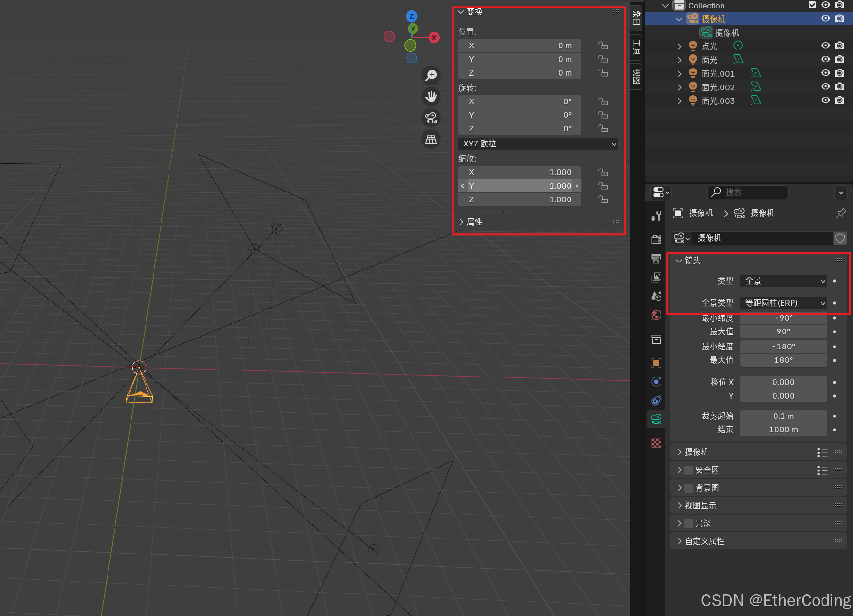Screen dimensions: 853x616
Task: Toggle camera view icon in viewport
Action: click(x=431, y=118)
